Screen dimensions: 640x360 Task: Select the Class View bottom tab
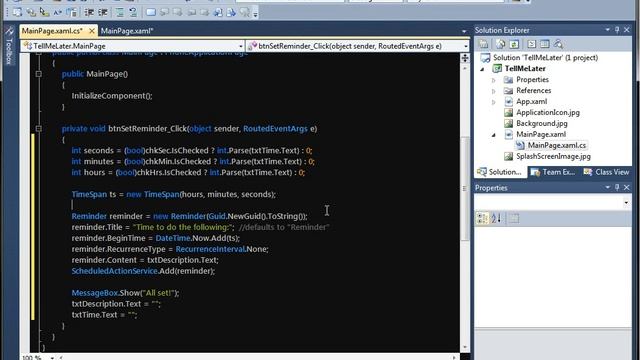[x=607, y=172]
